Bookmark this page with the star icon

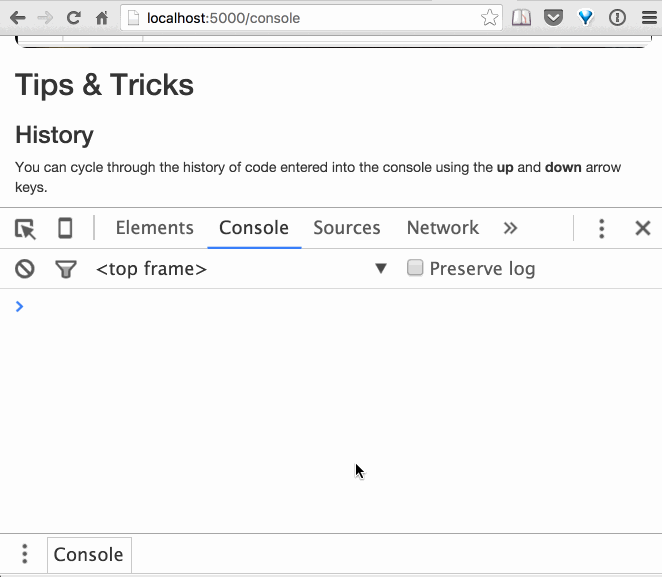pos(489,18)
